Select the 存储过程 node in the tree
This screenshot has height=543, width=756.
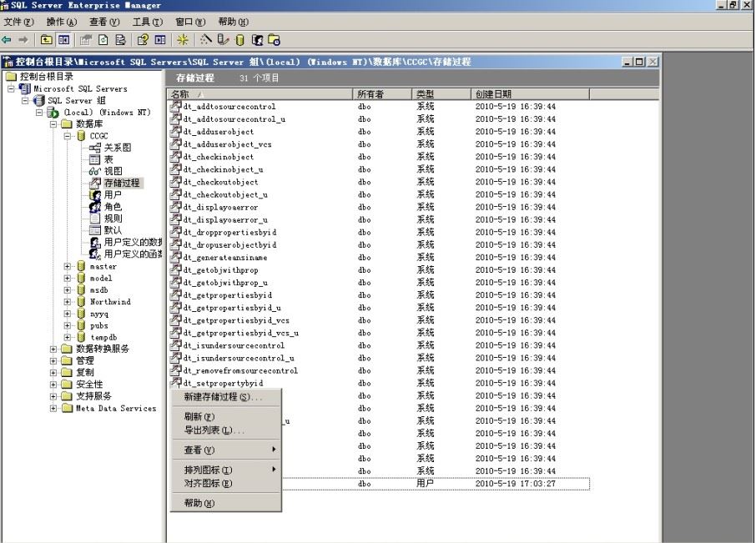tap(122, 184)
